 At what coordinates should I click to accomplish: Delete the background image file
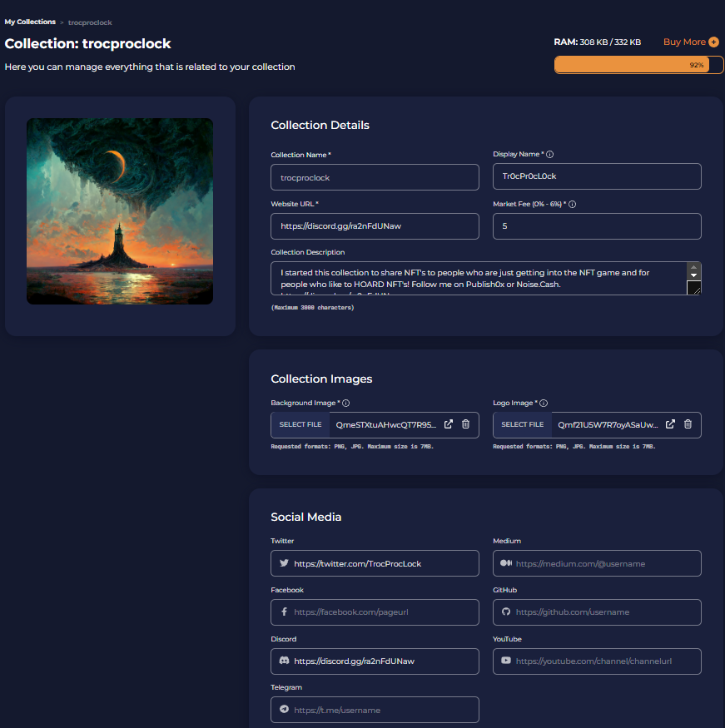tap(466, 424)
